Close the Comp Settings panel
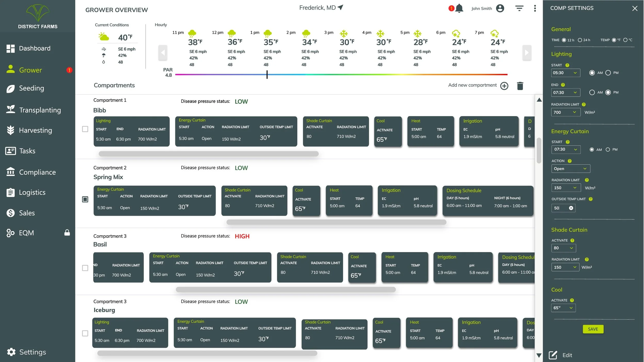644x362 pixels. (x=635, y=8)
